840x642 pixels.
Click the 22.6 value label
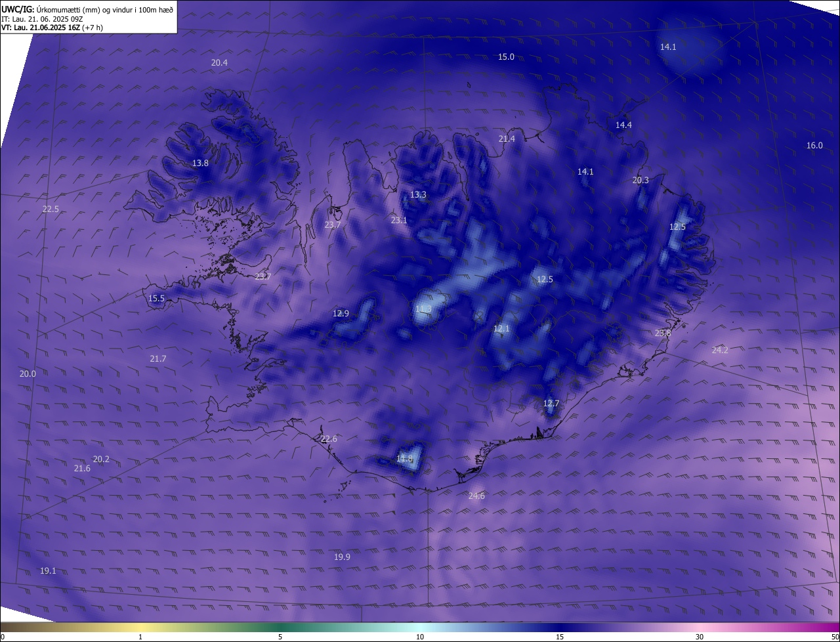point(329,439)
